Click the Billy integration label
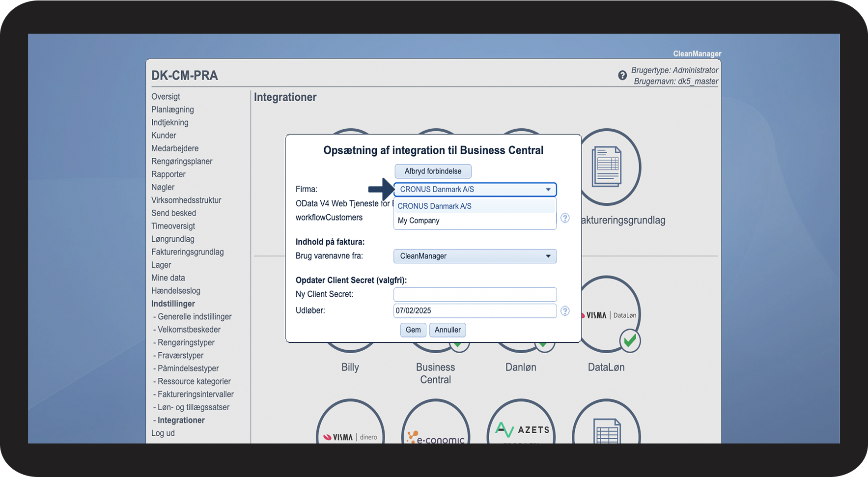Viewport: 868px width, 477px height. click(x=350, y=367)
